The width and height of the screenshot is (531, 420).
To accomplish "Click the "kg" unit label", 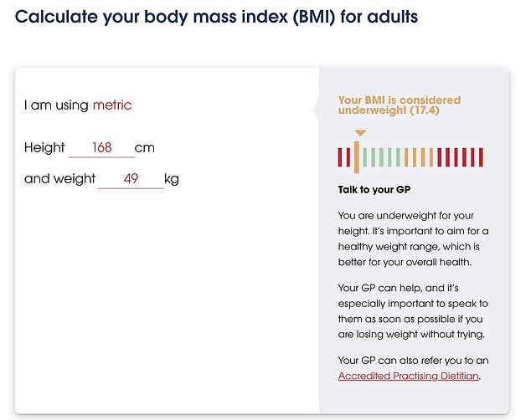I will (172, 179).
